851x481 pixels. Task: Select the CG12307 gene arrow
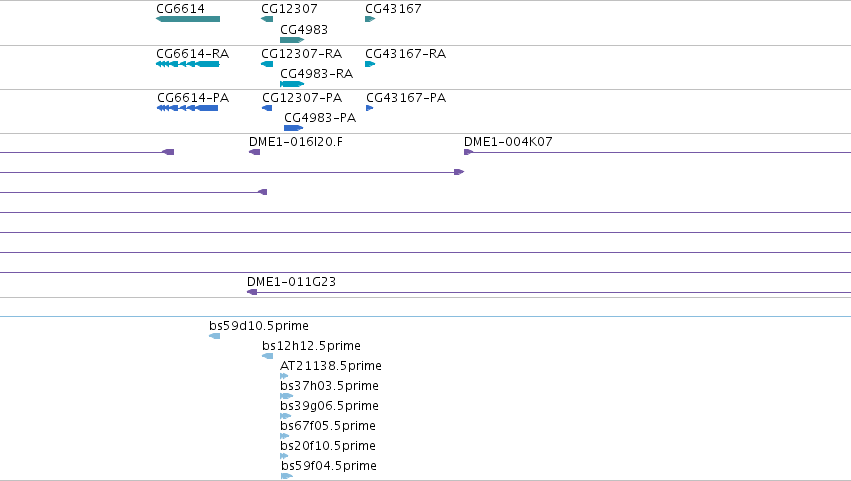[x=267, y=19]
